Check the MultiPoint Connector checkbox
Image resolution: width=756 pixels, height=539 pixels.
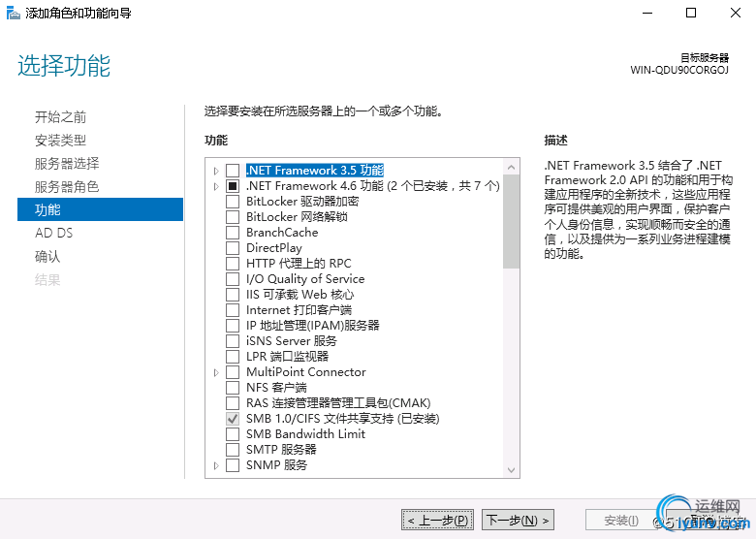(x=233, y=372)
